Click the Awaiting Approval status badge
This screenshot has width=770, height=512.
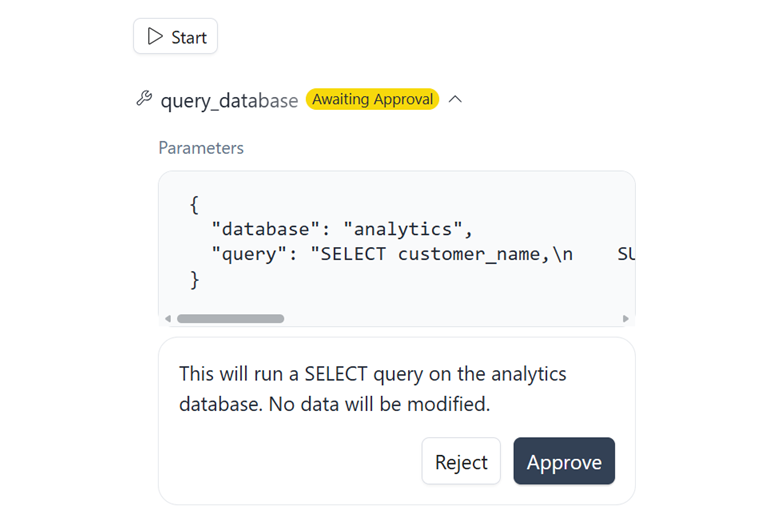pyautogui.click(x=372, y=99)
